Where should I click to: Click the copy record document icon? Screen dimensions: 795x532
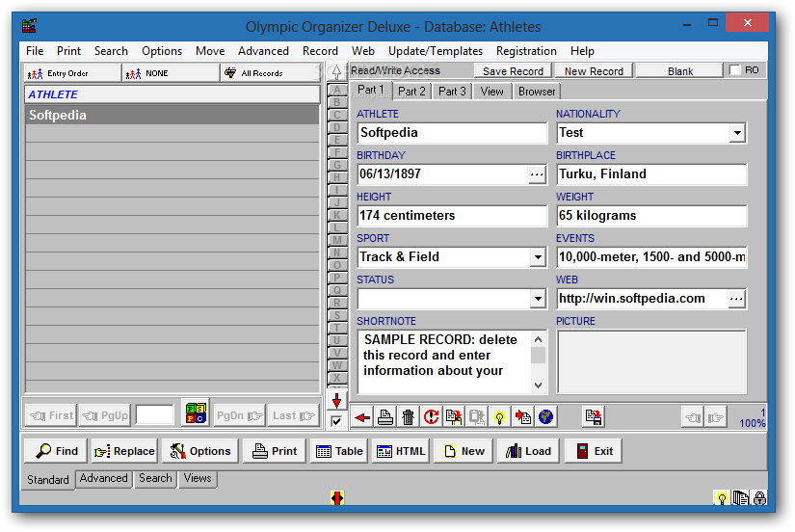pos(454,417)
